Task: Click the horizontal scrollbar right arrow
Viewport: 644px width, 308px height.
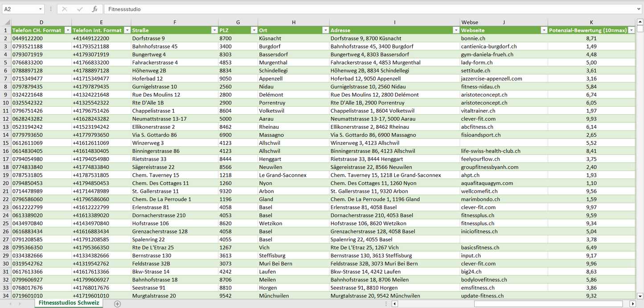Action: 632,304
